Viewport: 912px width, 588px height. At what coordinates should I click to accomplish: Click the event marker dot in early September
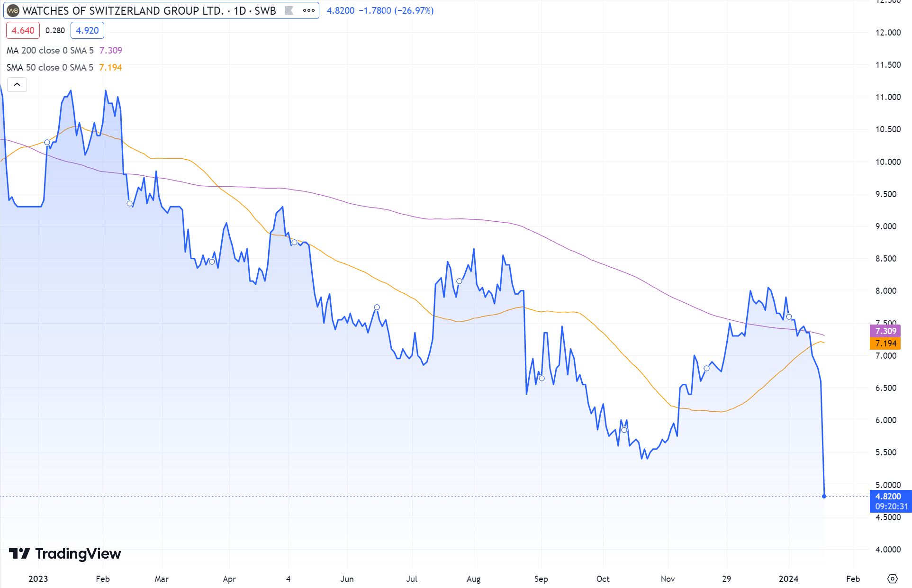(542, 378)
